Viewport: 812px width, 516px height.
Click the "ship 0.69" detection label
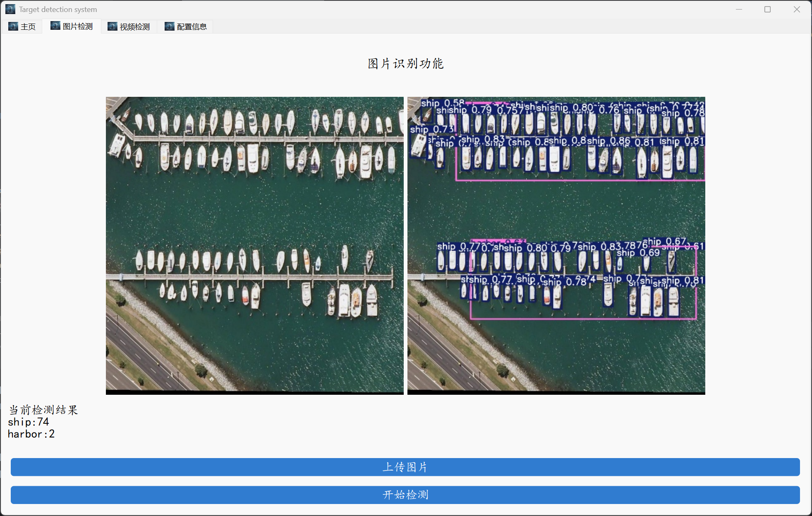coord(638,253)
